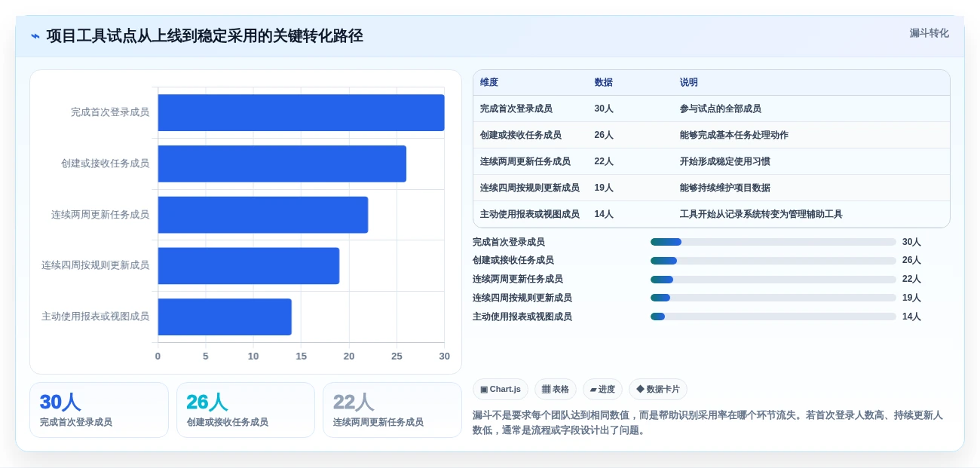
Task: Click the 数据 column header
Action: point(603,83)
